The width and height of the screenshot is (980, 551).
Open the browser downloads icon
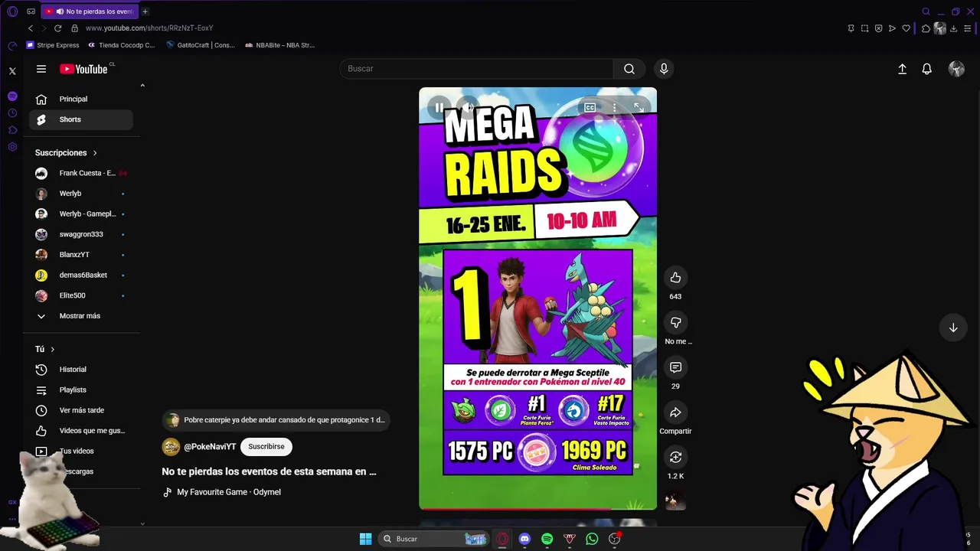click(x=953, y=28)
